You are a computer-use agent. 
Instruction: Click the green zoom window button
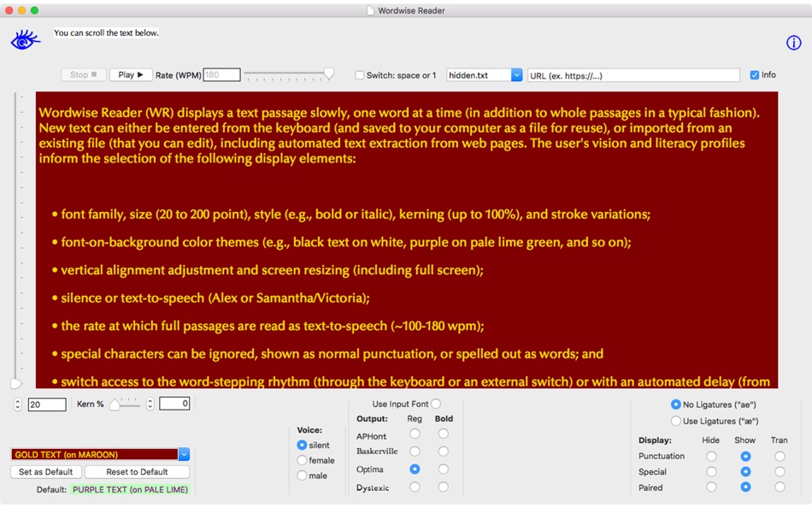[x=34, y=10]
